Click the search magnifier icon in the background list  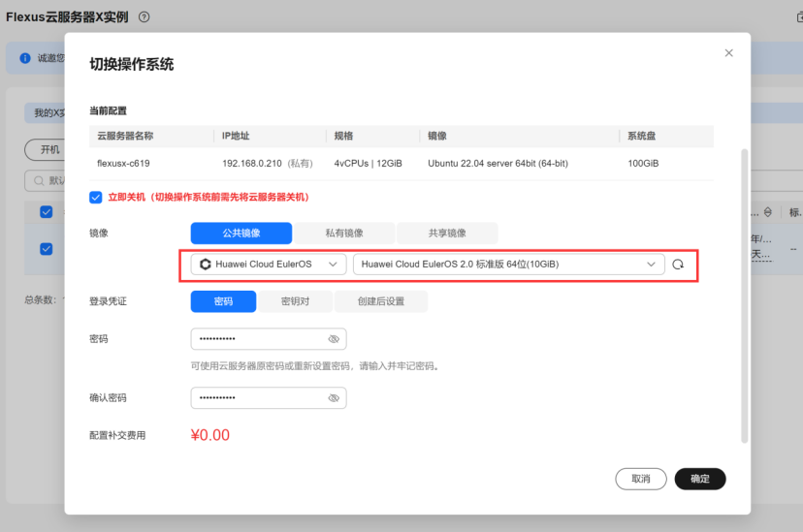[39, 180]
